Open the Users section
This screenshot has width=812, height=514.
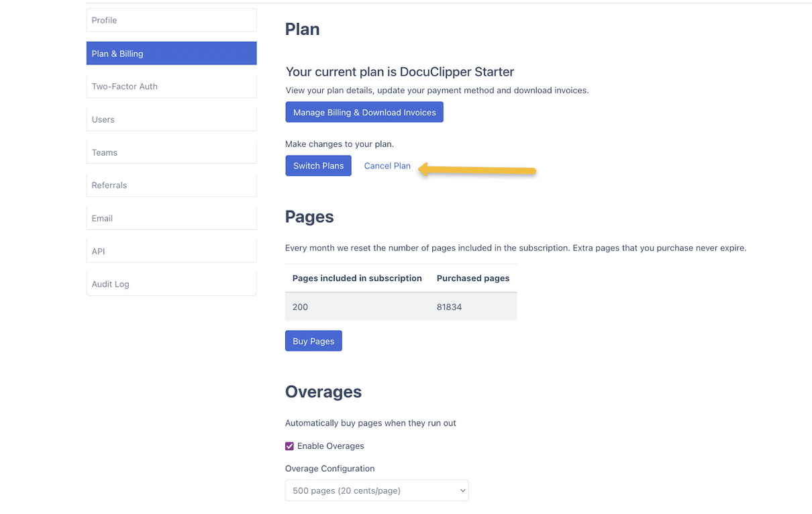(171, 119)
